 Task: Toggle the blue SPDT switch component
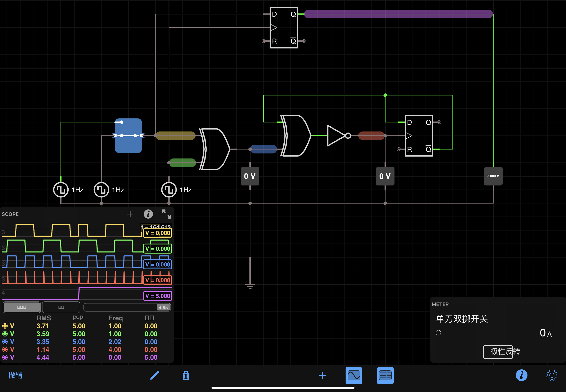[x=128, y=136]
